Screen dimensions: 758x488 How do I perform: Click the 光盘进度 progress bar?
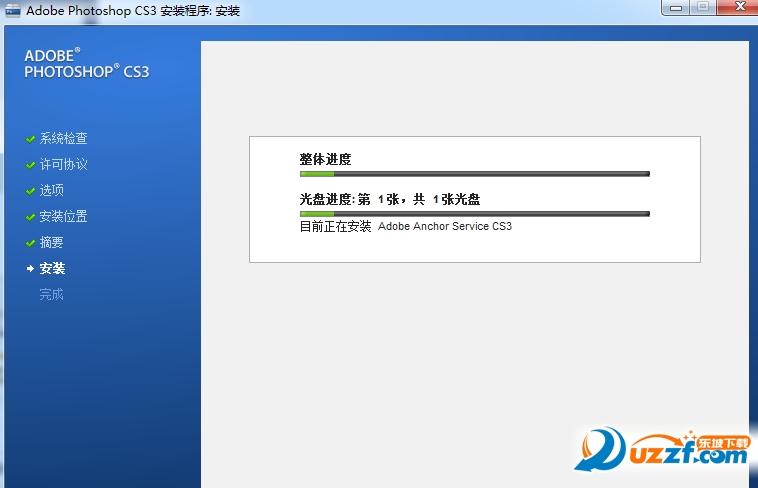tap(475, 214)
